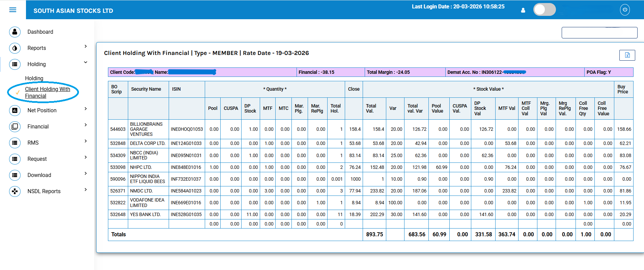The width and height of the screenshot is (644, 270).
Task: Click the Download list icon
Action: [15, 175]
